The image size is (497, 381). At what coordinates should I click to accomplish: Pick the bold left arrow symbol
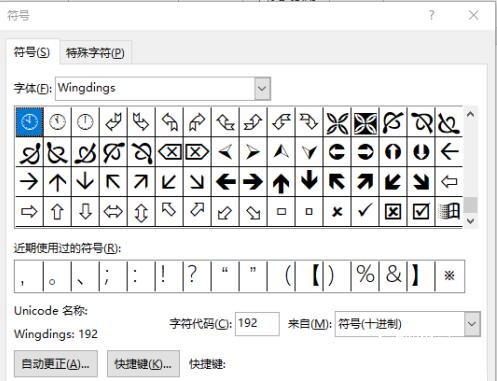tap(225, 182)
